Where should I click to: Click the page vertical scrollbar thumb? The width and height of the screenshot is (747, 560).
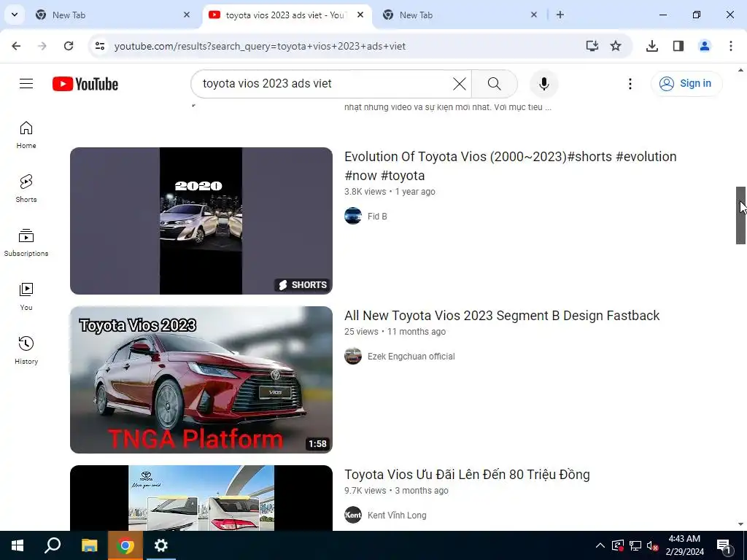point(740,215)
